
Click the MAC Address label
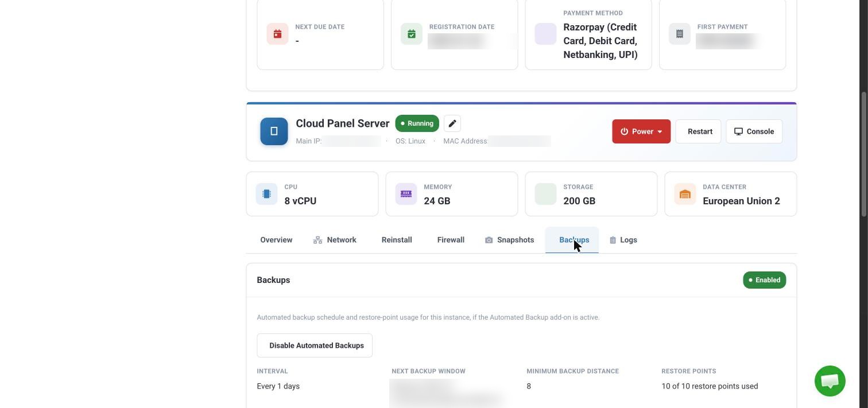465,141
